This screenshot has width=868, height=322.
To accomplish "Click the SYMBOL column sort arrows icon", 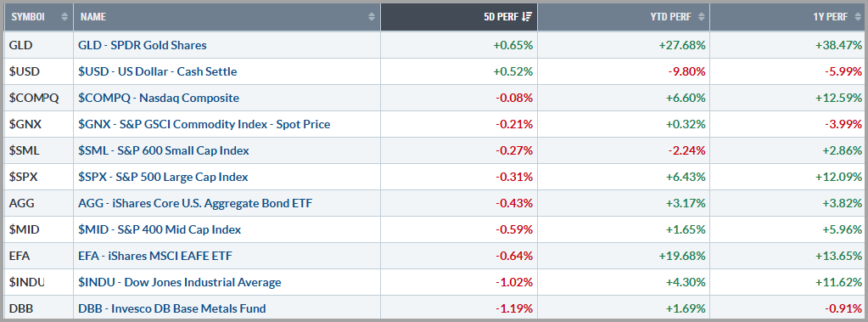I will tap(64, 17).
